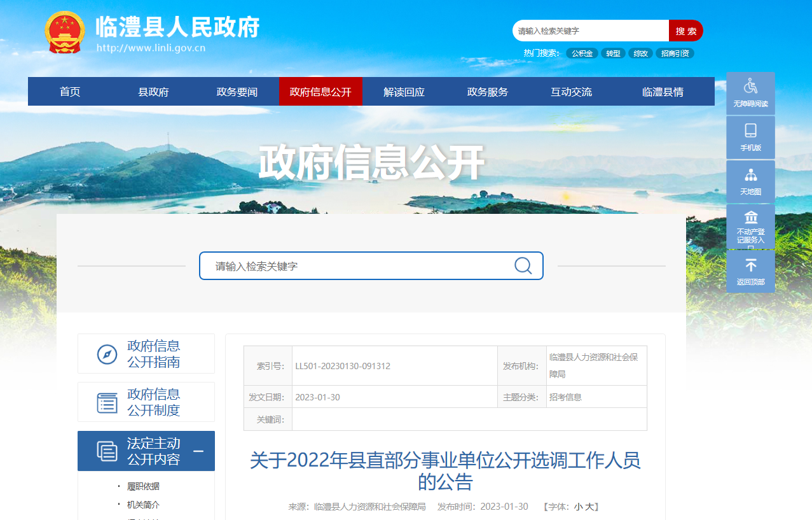The height and width of the screenshot is (520, 812).
Task: Open 机关简介 sidebar link
Action: coord(143,505)
